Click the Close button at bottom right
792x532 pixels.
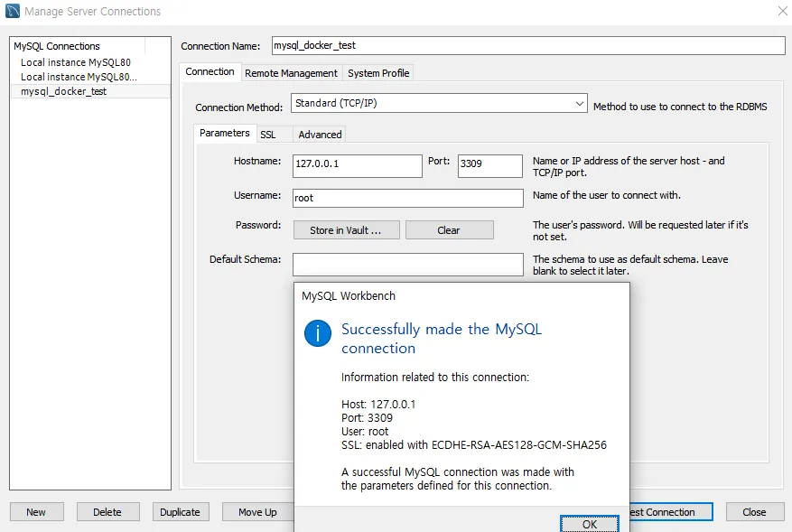click(754, 512)
